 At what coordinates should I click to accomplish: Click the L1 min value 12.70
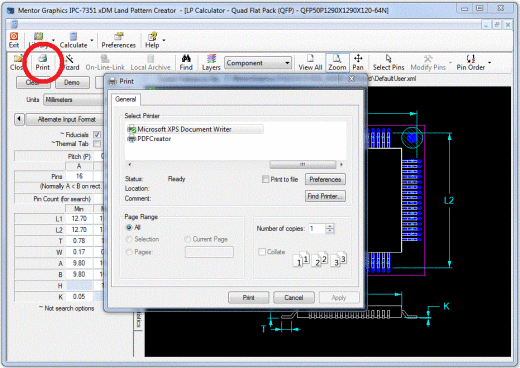click(79, 219)
